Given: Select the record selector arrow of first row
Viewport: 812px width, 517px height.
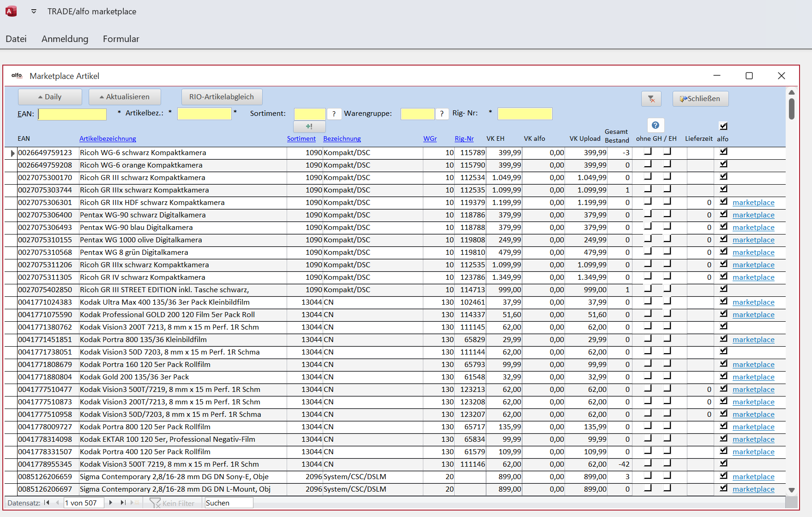Looking at the screenshot, I should tap(12, 153).
